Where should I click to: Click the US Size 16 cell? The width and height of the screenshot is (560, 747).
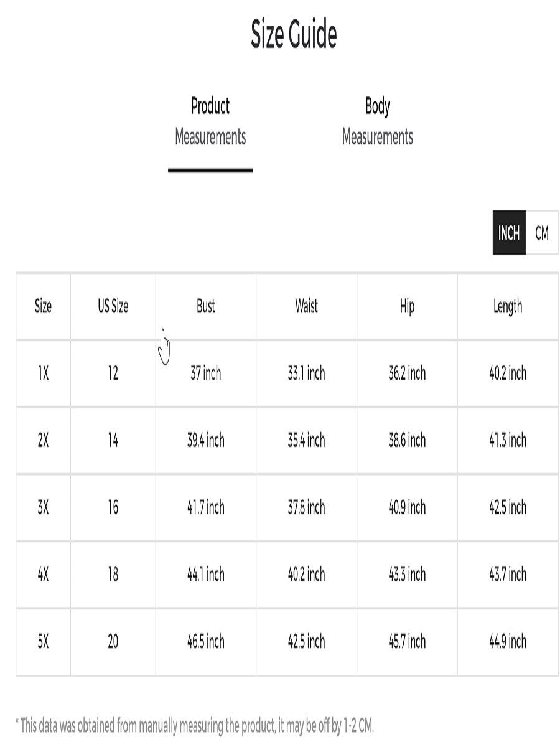click(x=113, y=507)
